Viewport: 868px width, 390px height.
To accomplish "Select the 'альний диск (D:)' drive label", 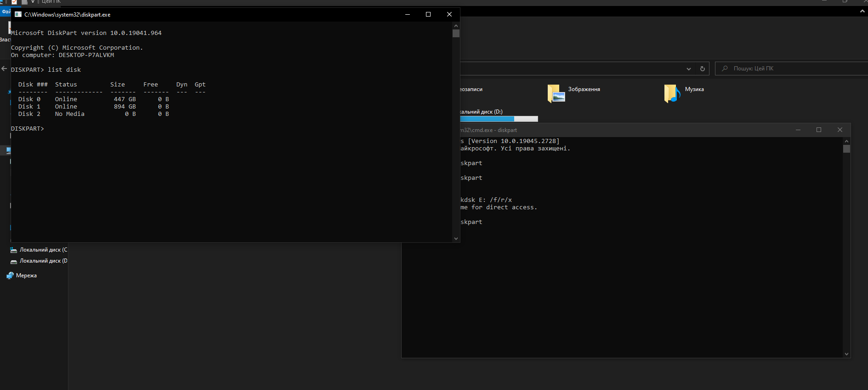I will point(482,112).
